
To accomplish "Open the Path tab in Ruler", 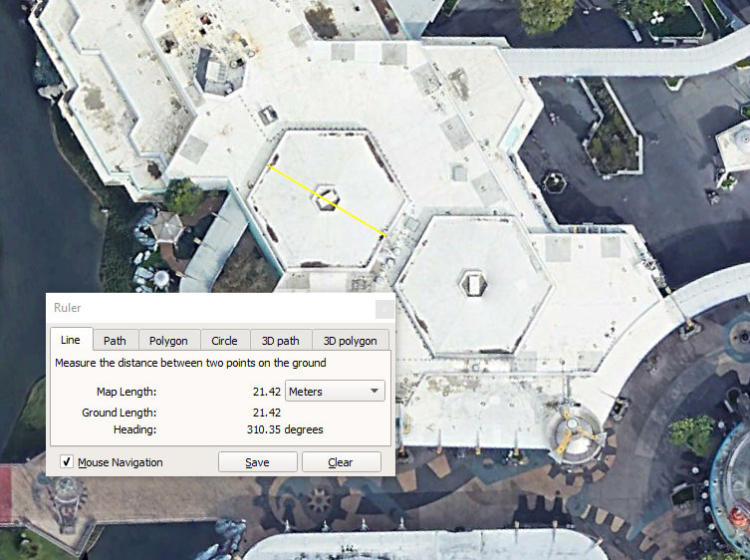I will (115, 340).
